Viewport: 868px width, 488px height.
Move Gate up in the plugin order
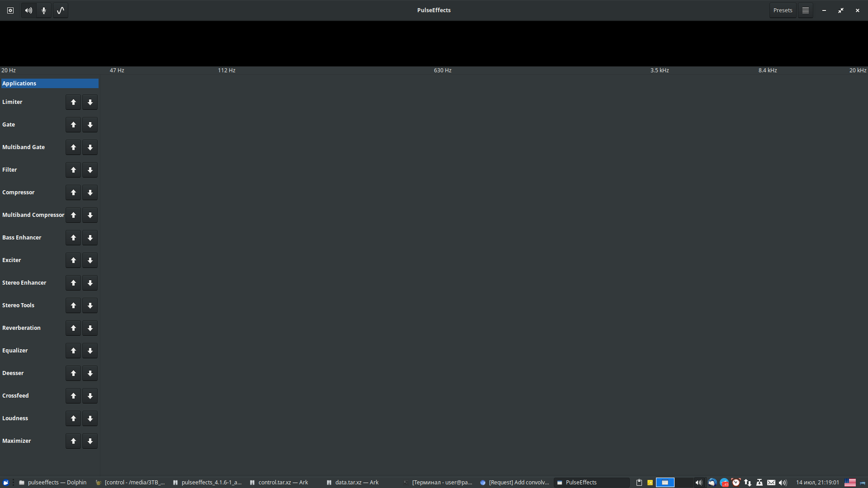pos(73,125)
